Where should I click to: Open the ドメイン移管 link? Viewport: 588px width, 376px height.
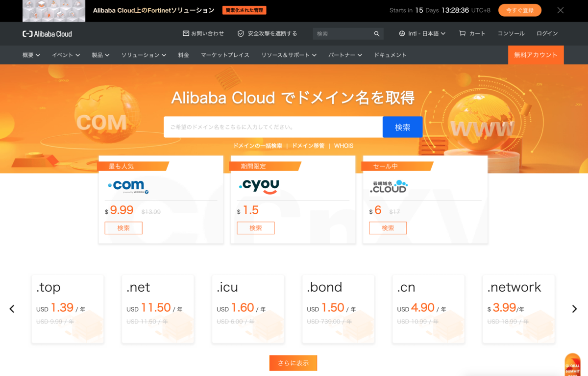click(308, 146)
